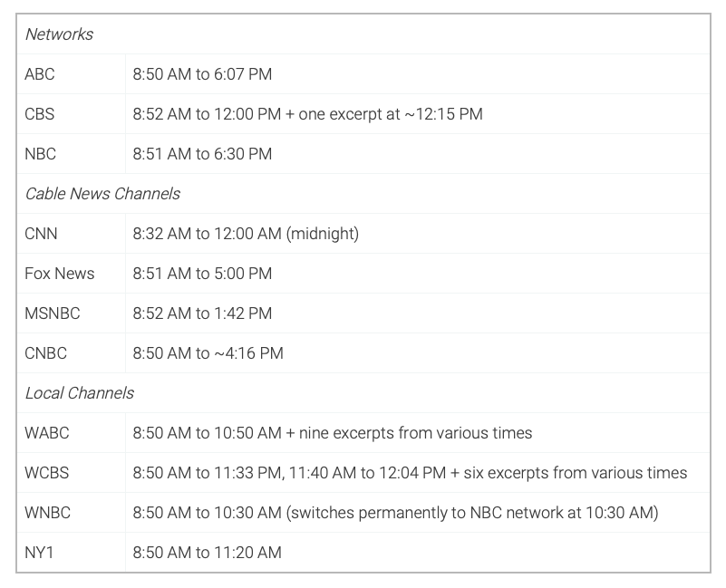Select the 'Local Channels' section heading
The height and width of the screenshot is (588, 726).
(79, 393)
